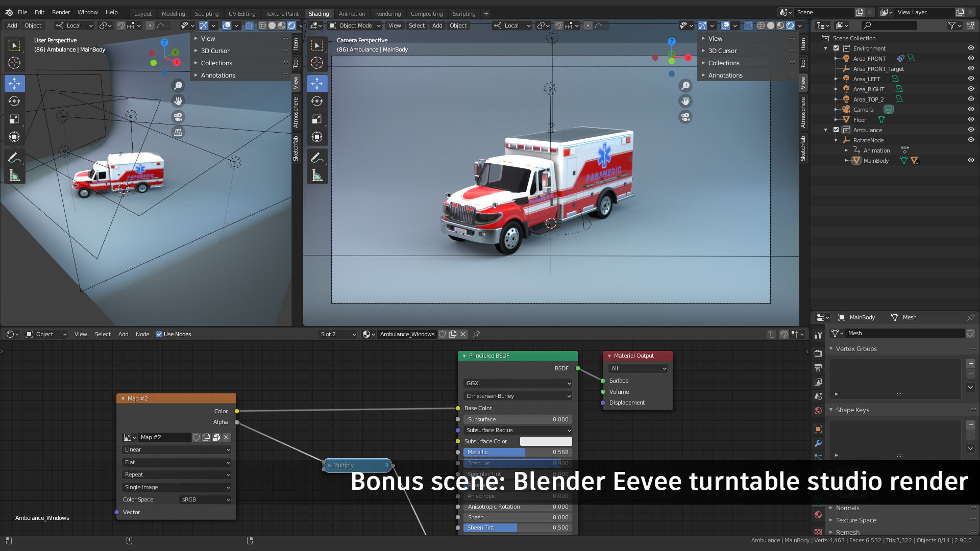Open Material properties tab icon
Screen dimensions: 980x551
818,515
